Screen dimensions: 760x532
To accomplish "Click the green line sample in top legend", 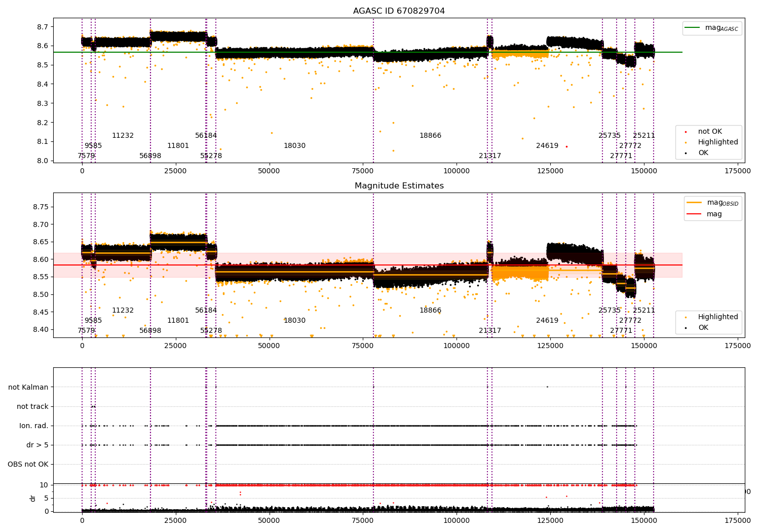I will pyautogui.click(x=692, y=28).
